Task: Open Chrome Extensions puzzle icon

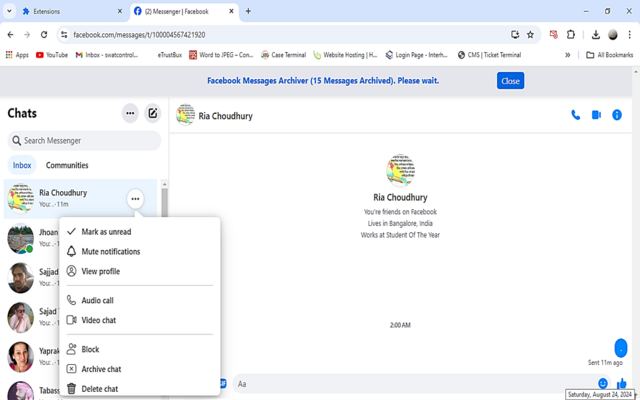Action: pos(571,35)
